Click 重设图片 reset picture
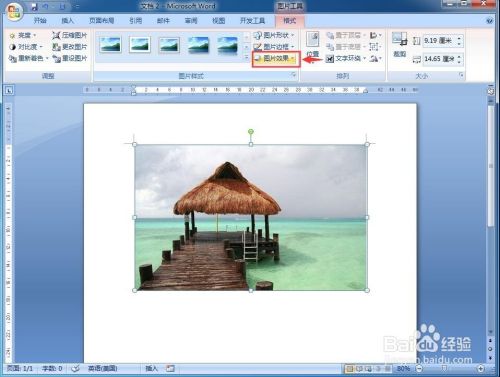This screenshot has height=377, width=500. 70,58
